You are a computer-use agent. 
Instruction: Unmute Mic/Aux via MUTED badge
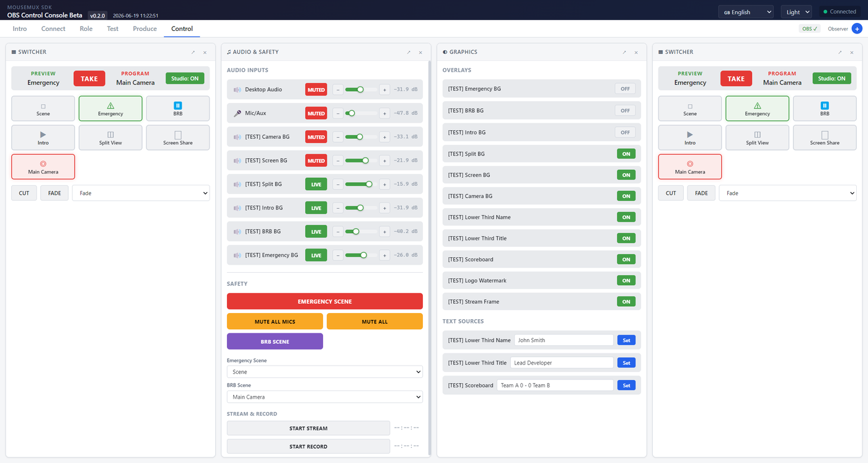(x=316, y=113)
